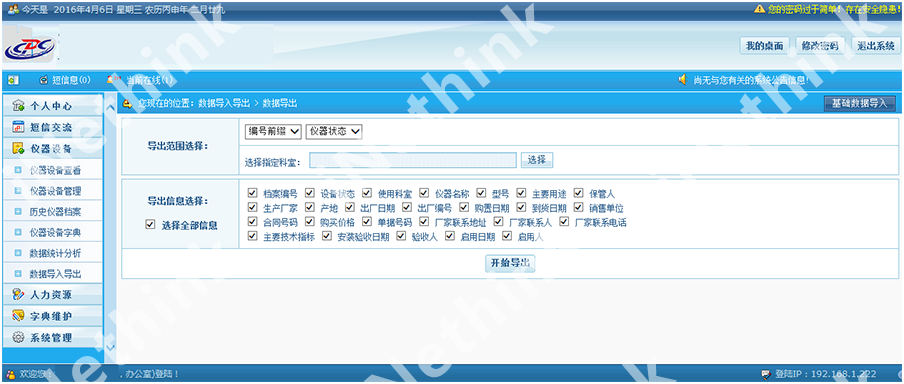Open the 编号前缀 dropdown
This screenshot has width=904, height=384.
(273, 131)
